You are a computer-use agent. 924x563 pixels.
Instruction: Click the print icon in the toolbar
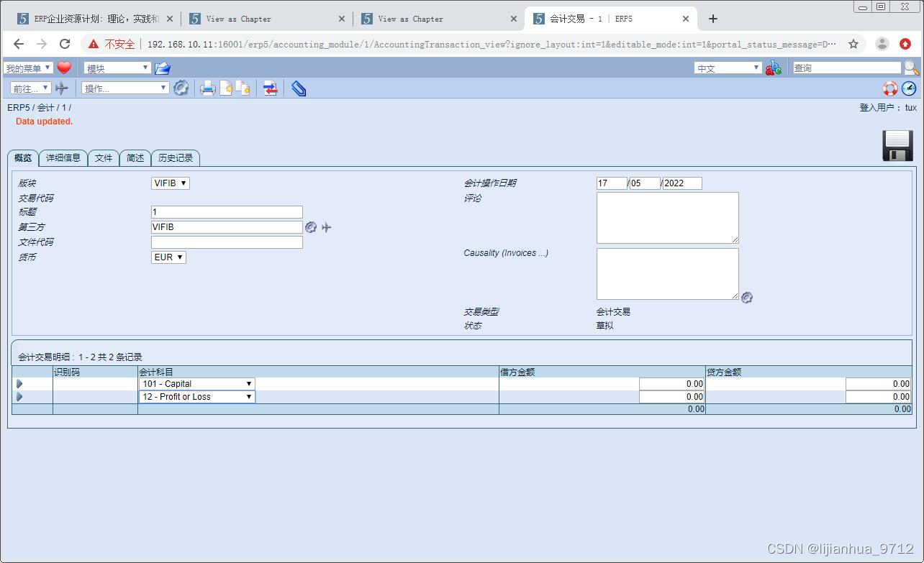tap(208, 88)
